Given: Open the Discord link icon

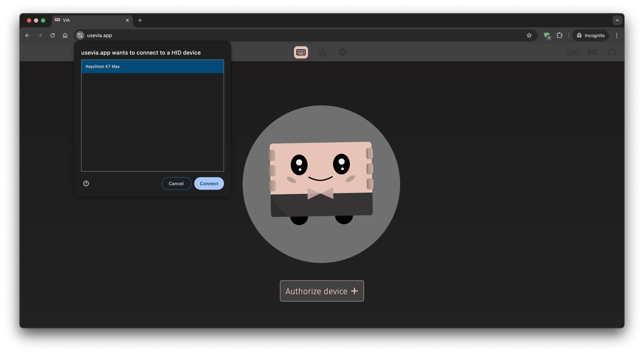Looking at the screenshot, I should (592, 52).
